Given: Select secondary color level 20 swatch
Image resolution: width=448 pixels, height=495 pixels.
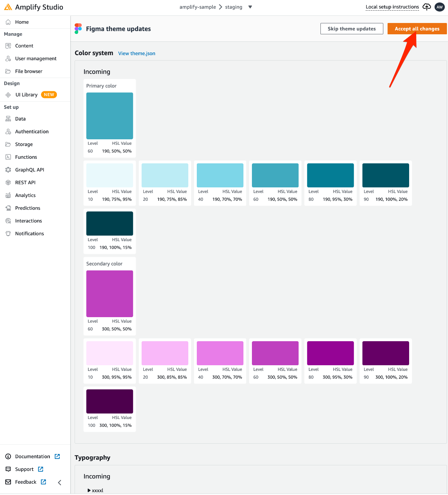Looking at the screenshot, I should [165, 353].
